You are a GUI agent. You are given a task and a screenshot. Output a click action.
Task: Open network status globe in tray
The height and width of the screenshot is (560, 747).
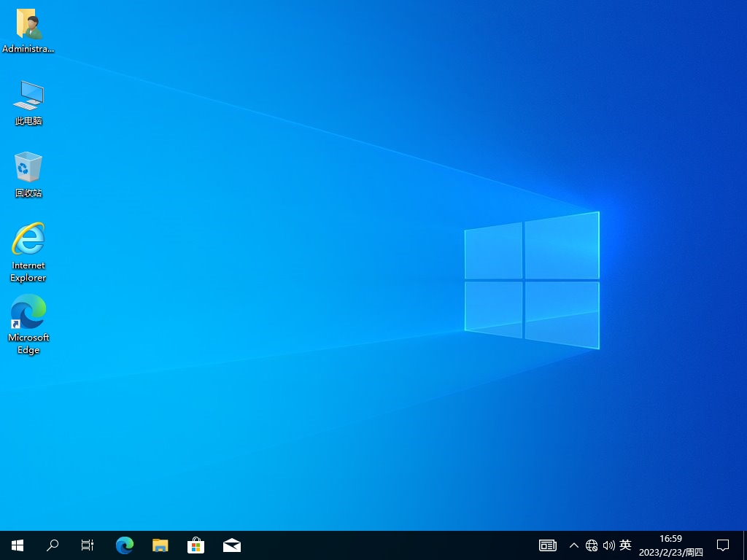click(592, 545)
